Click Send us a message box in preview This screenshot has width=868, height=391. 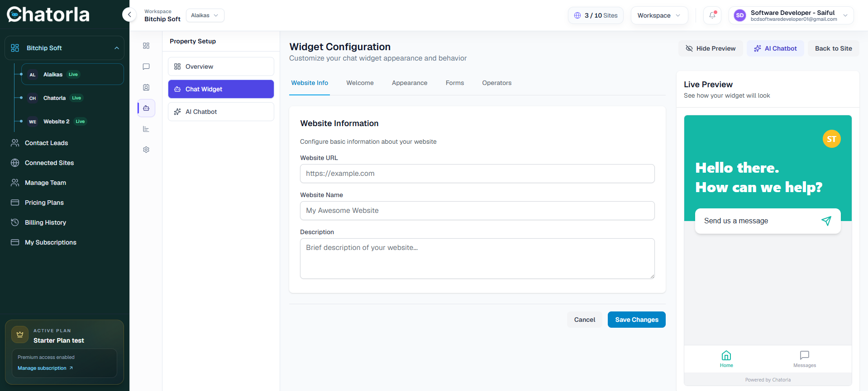click(768, 221)
